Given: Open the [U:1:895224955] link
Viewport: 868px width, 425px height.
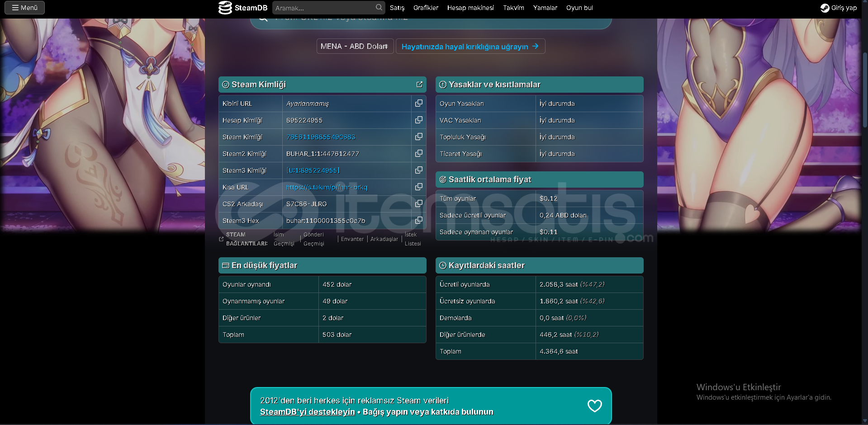Looking at the screenshot, I should pyautogui.click(x=313, y=170).
